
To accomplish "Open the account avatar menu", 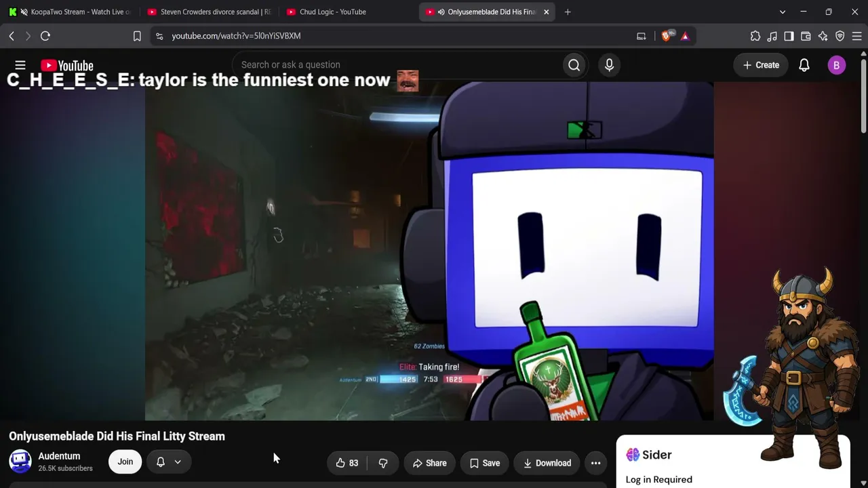I will (x=836, y=65).
